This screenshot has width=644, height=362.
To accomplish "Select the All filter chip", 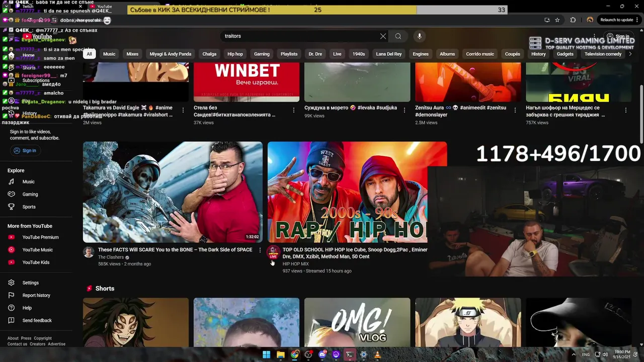I will point(89,54).
